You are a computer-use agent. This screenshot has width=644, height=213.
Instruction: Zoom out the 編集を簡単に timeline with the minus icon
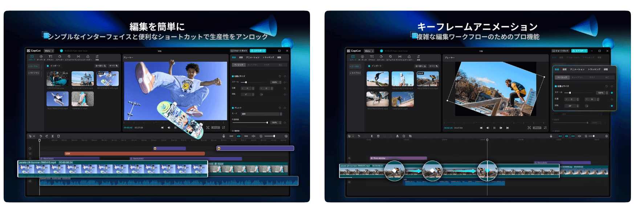[x=261, y=136]
